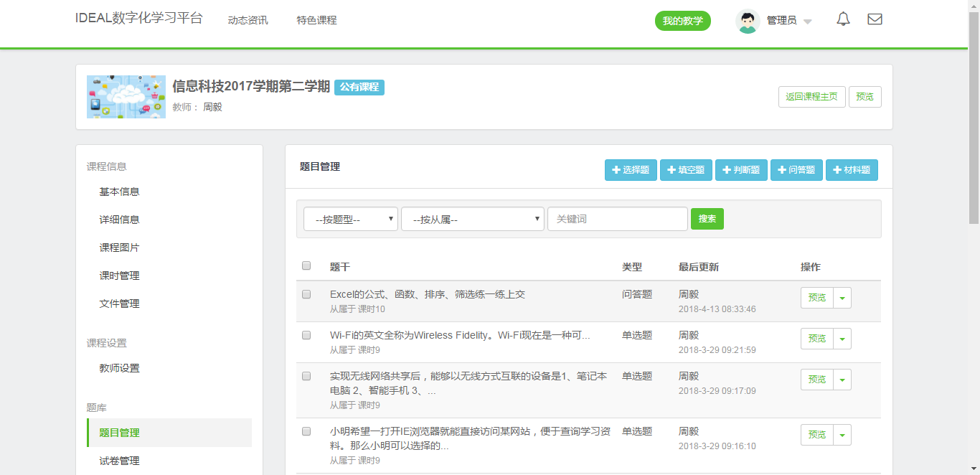Add a new 问答题 question

click(796, 170)
